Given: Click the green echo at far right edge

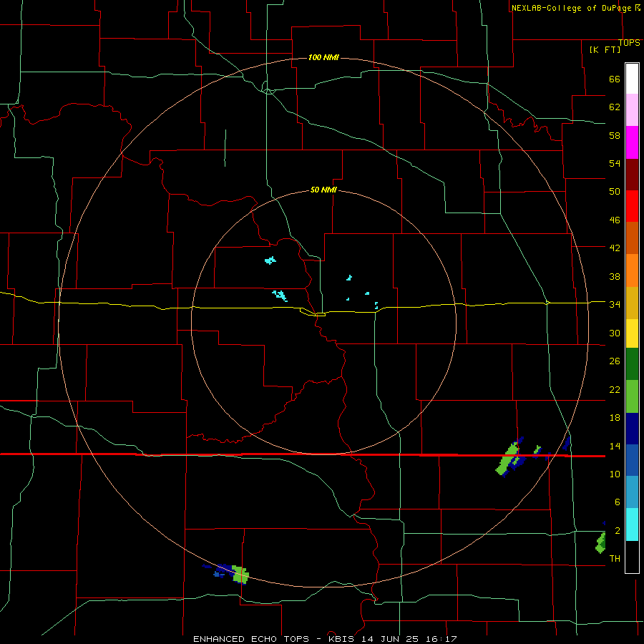Looking at the screenshot, I should pyautogui.click(x=600, y=542).
